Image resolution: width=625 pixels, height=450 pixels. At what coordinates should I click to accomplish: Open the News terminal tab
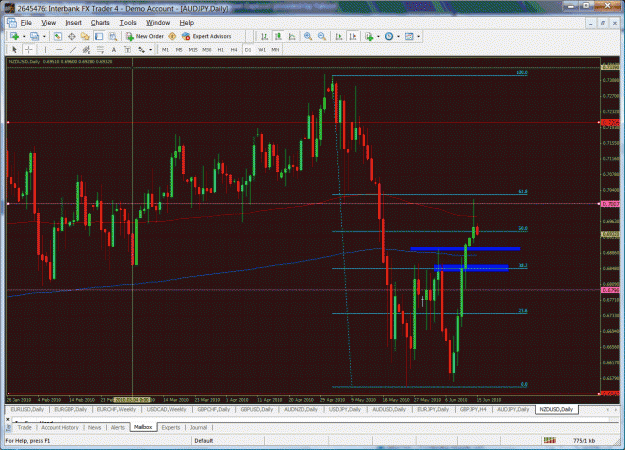(x=94, y=427)
